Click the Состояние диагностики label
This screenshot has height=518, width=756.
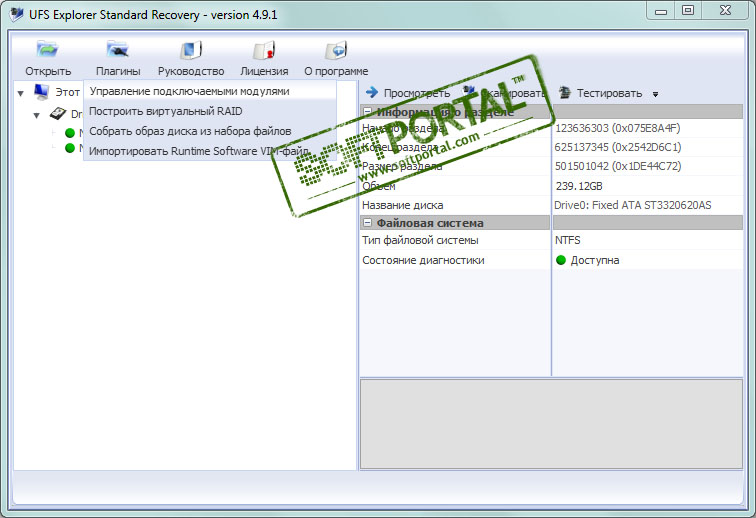(x=423, y=260)
